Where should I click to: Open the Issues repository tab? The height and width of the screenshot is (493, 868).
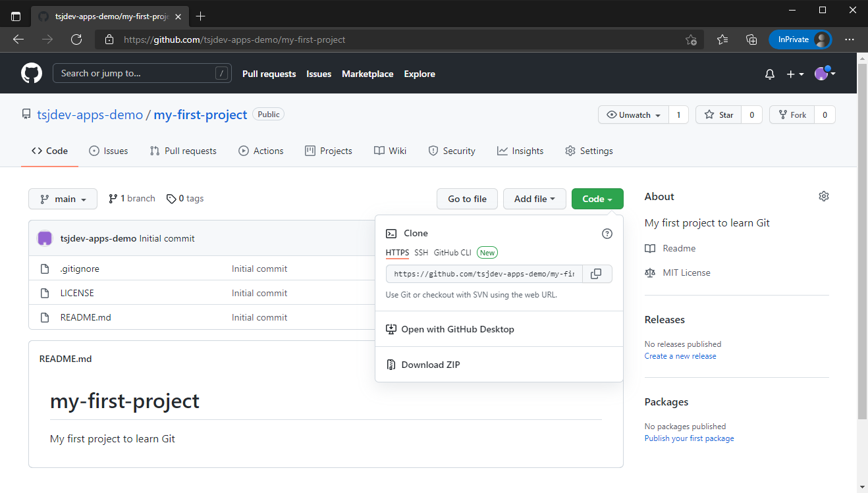(x=109, y=151)
